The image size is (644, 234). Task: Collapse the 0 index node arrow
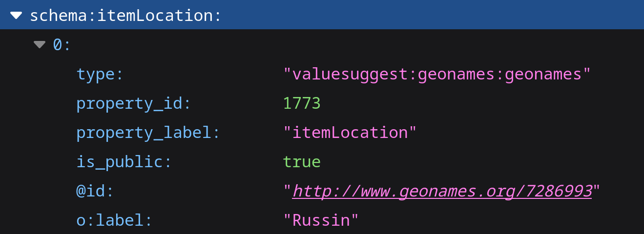pos(40,45)
